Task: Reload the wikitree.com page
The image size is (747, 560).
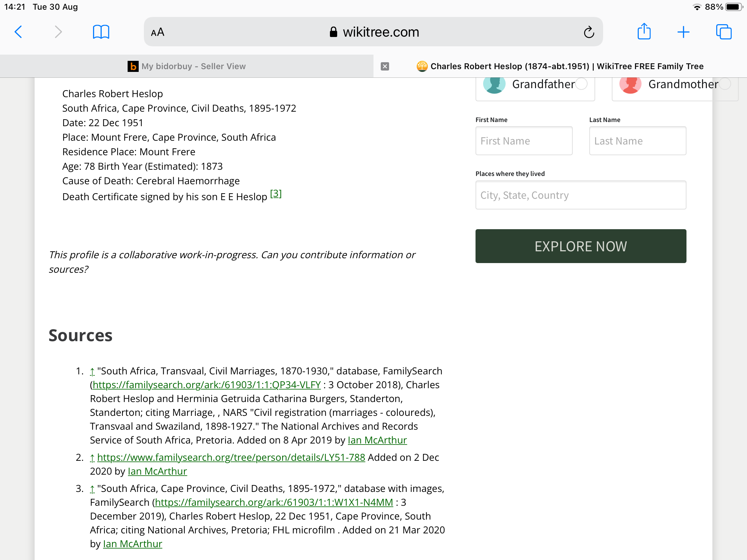Action: point(589,32)
